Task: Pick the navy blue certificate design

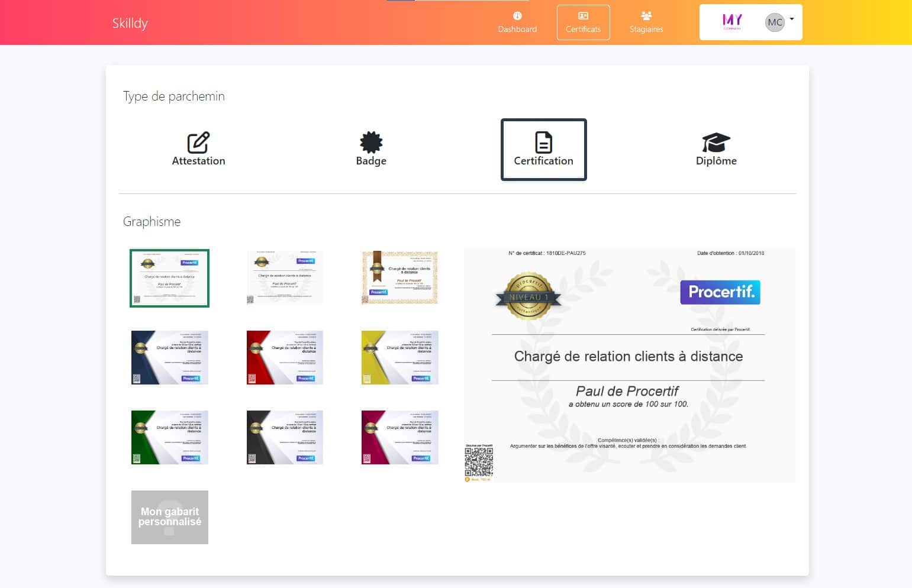Action: click(169, 358)
